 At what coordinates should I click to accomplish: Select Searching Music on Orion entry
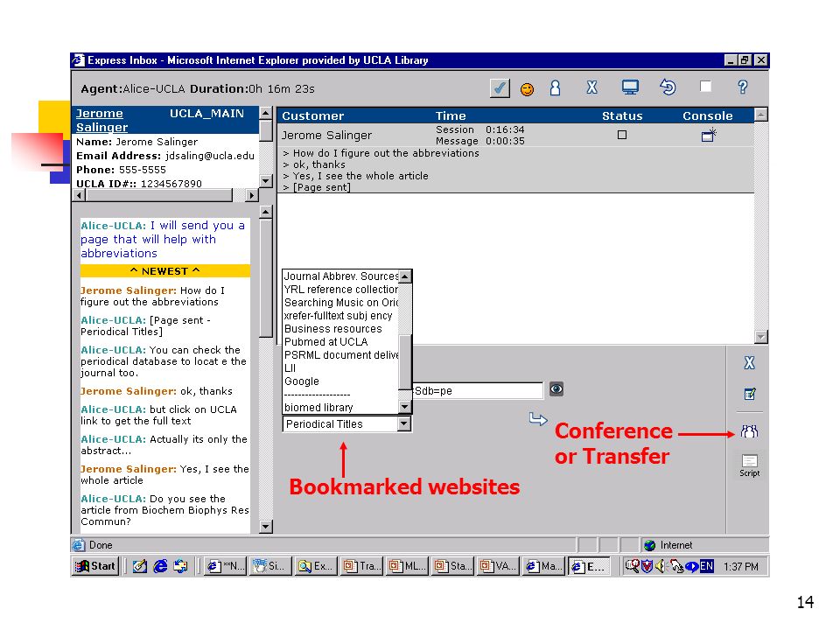(340, 303)
